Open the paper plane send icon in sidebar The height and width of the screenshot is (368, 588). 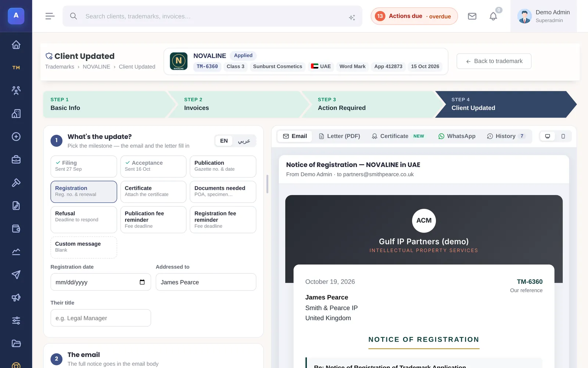16,275
